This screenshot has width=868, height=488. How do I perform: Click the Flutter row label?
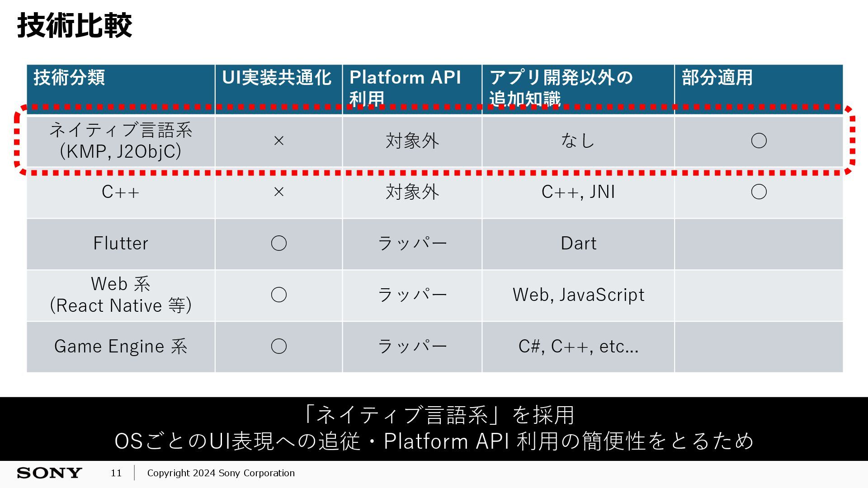coord(121,244)
